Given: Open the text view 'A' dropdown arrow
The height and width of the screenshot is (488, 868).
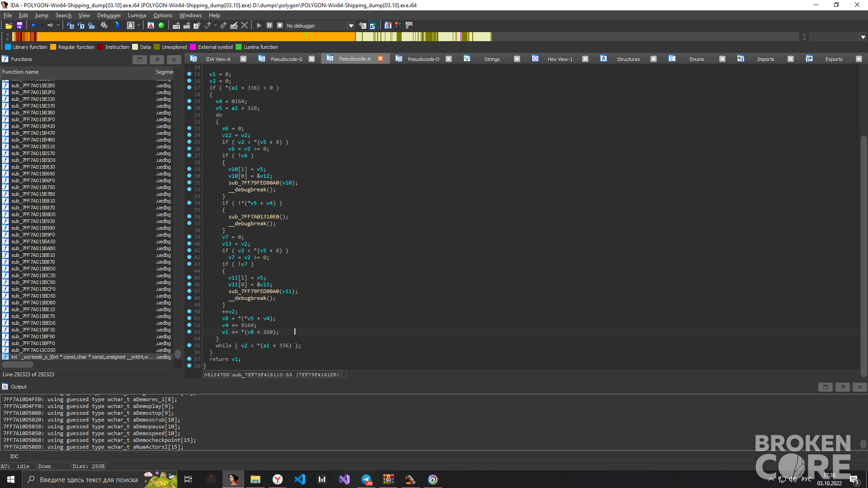Looking at the screenshot, I should [x=138, y=25].
